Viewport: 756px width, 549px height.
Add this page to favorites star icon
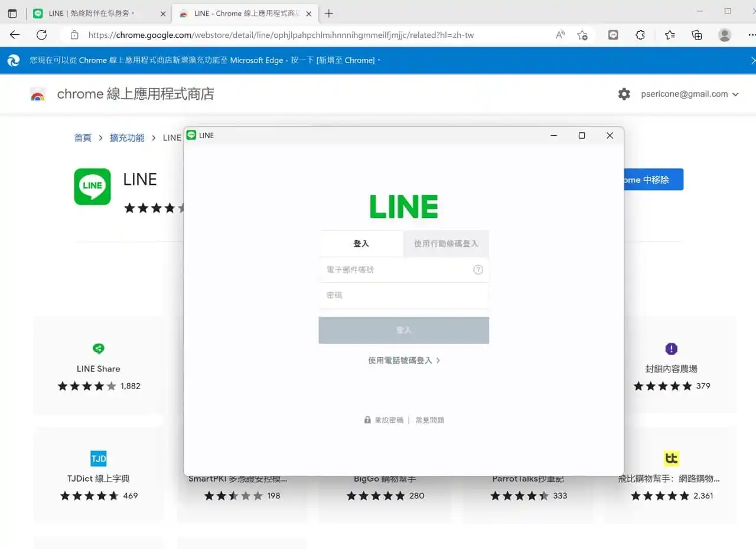tap(582, 35)
